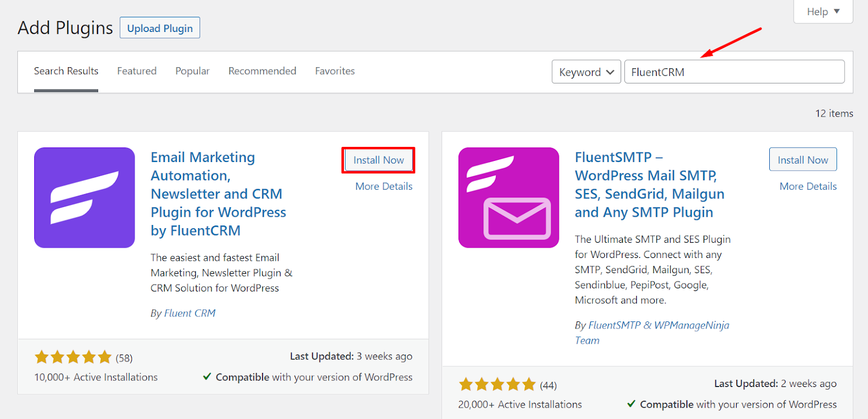Install the FluentSMTP plugin
Image resolution: width=868 pixels, height=419 pixels.
pyautogui.click(x=803, y=159)
